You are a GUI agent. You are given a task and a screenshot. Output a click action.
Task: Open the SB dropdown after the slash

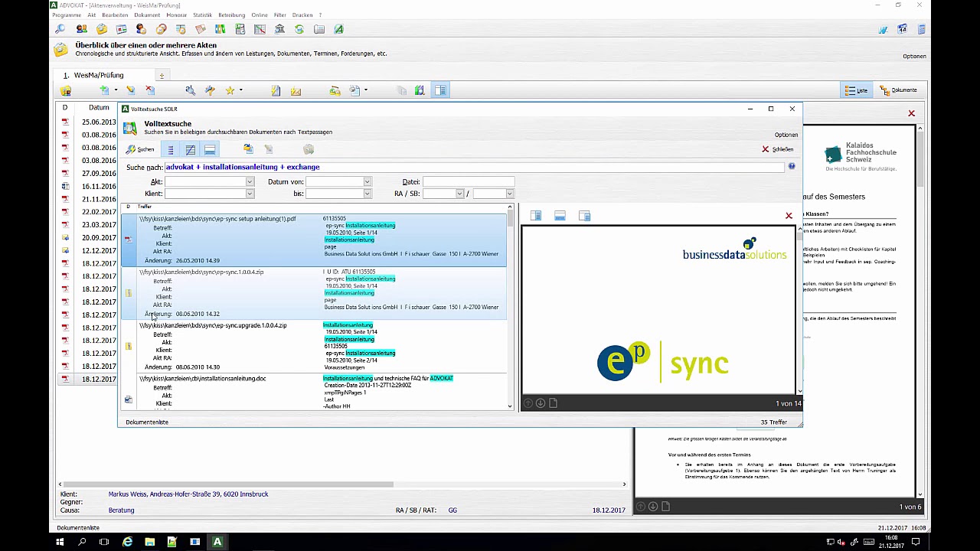(x=509, y=194)
